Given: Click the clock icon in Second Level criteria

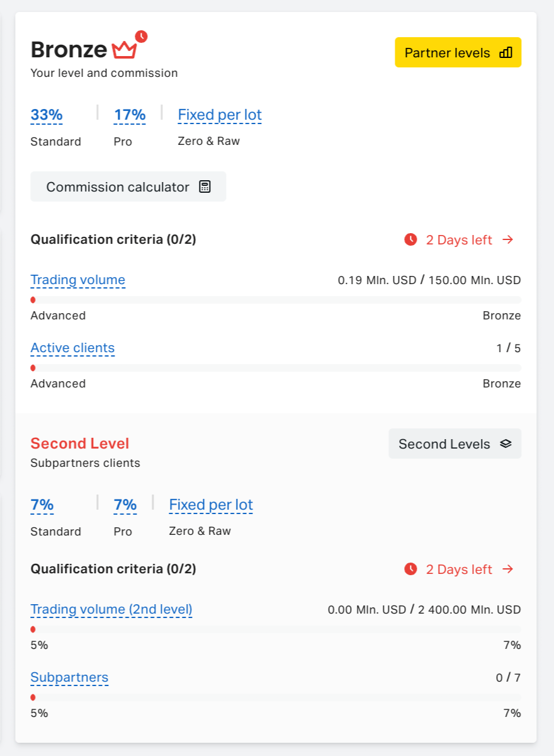Looking at the screenshot, I should coord(410,569).
